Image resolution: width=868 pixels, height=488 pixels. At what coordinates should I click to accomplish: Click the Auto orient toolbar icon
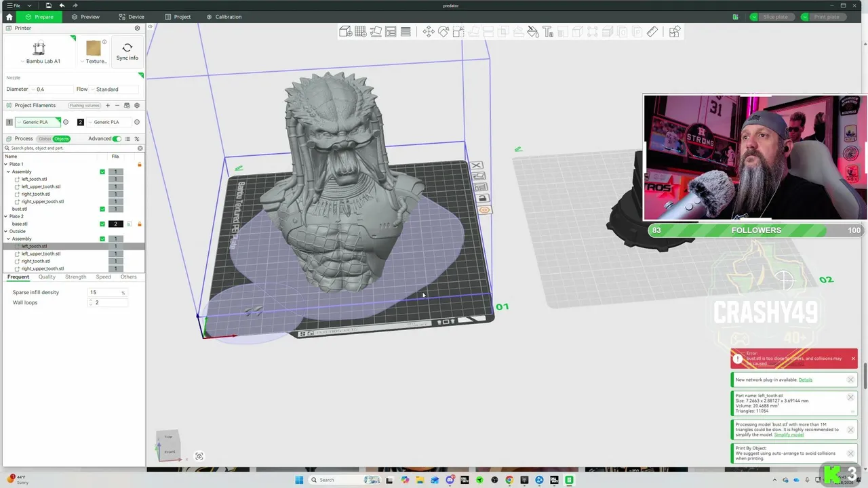376,31
